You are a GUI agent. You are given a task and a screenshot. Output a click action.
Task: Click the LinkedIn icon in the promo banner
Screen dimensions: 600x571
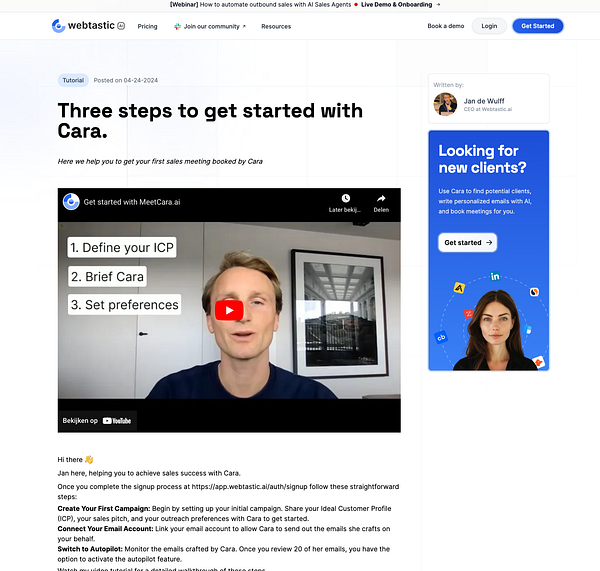tap(495, 276)
